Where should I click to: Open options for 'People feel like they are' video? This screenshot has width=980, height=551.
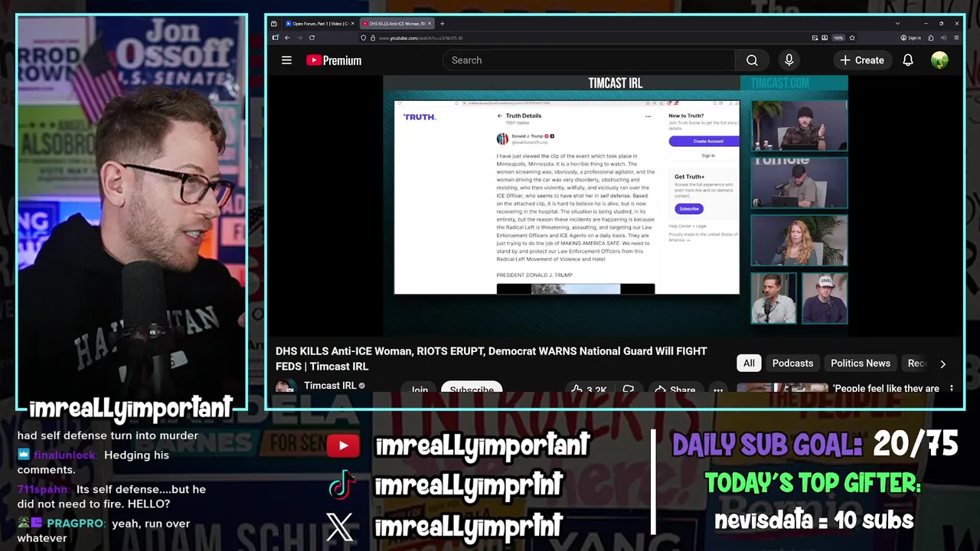click(x=952, y=388)
